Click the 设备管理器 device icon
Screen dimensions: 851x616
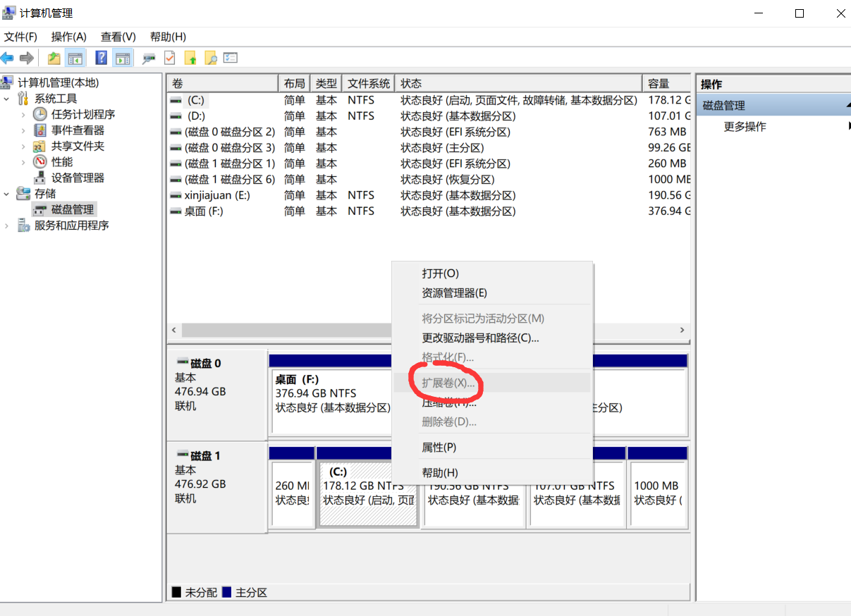tap(40, 178)
